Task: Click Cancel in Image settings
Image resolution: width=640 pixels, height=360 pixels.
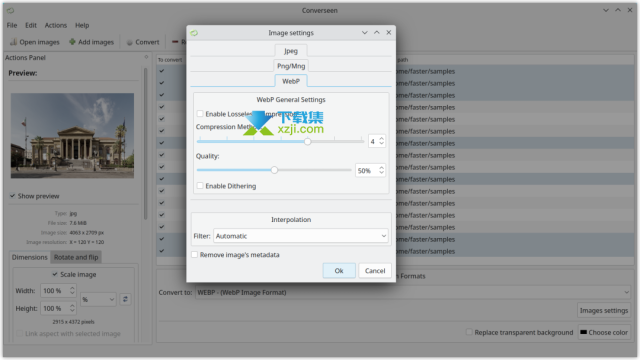Action: [x=375, y=271]
